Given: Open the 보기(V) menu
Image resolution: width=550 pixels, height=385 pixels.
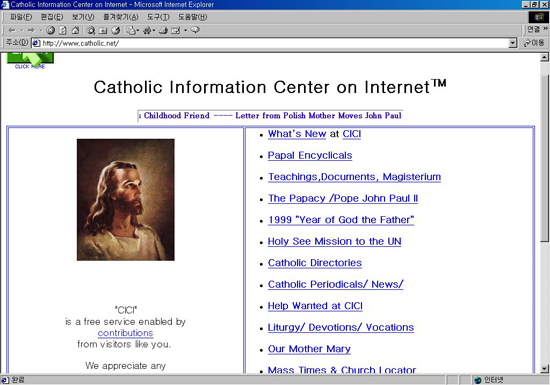Looking at the screenshot, I should point(83,17).
